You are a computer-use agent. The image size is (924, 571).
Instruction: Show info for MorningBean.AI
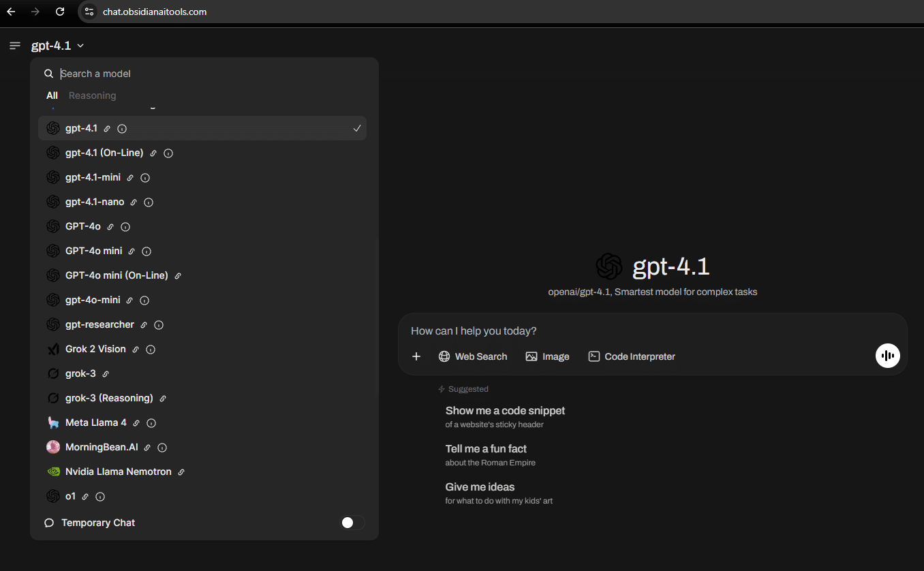tap(162, 448)
